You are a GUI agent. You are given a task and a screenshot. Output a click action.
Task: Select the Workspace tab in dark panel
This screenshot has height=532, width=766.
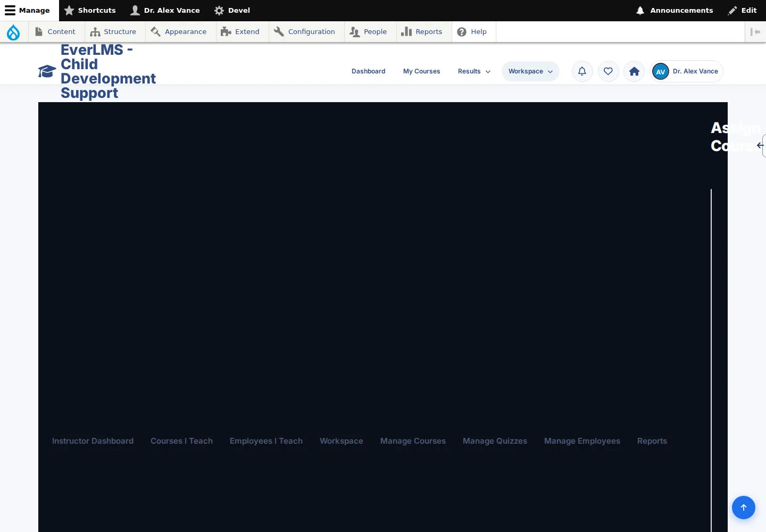[x=342, y=441]
